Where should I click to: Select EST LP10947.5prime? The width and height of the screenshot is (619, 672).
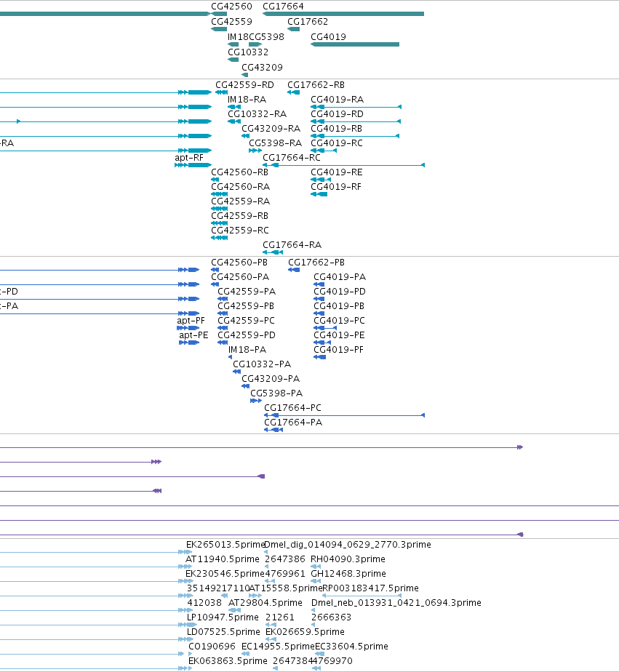pyautogui.click(x=223, y=618)
